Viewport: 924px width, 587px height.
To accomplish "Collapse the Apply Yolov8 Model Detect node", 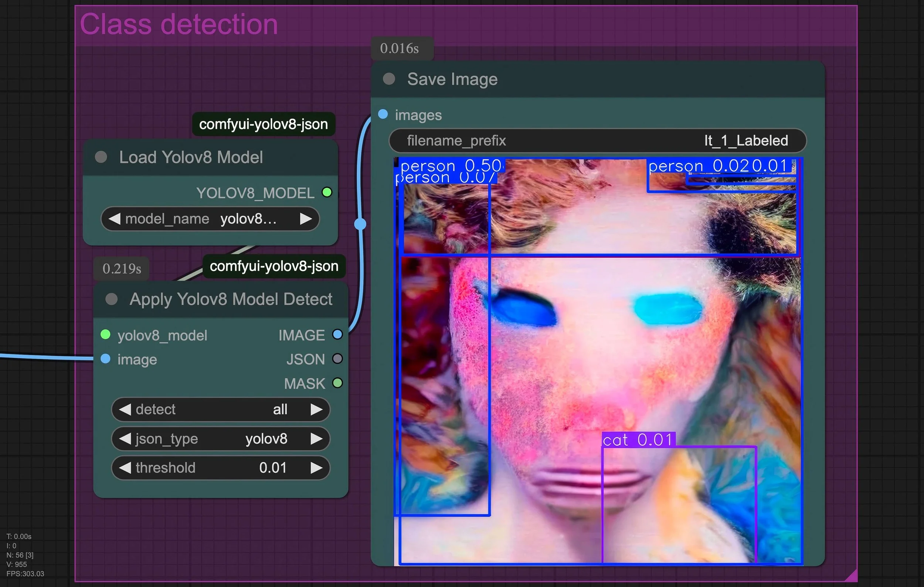I will (111, 299).
